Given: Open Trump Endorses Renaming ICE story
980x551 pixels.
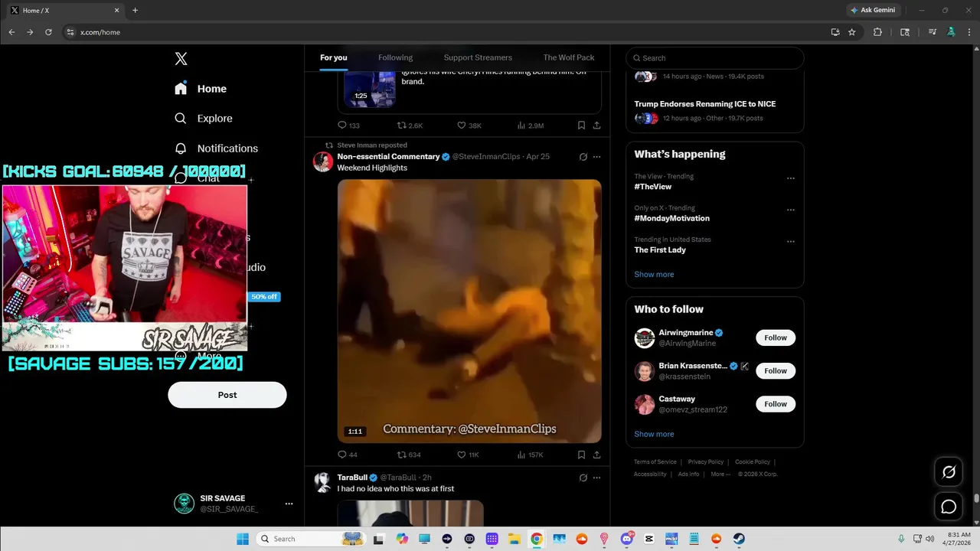Looking at the screenshot, I should tap(705, 104).
